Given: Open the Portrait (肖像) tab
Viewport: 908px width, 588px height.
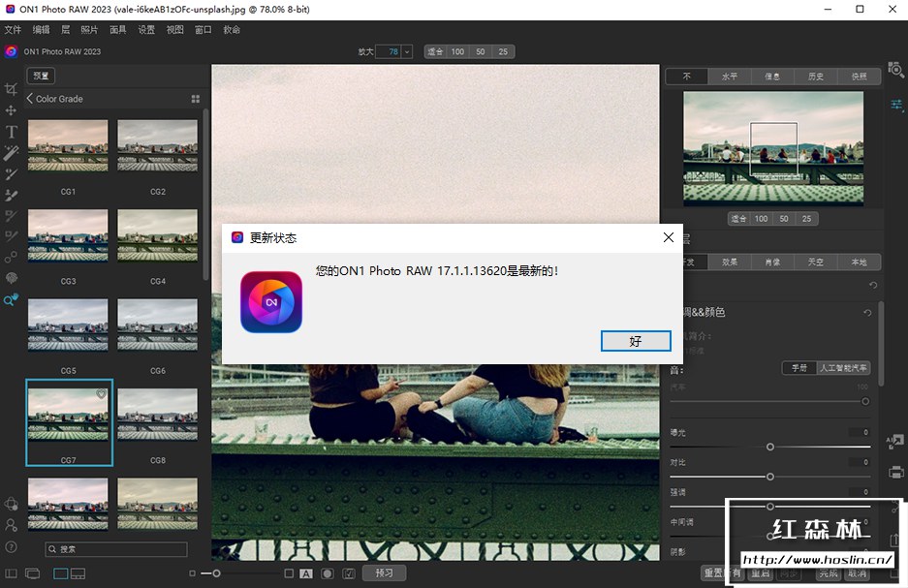Looking at the screenshot, I should coord(772,263).
